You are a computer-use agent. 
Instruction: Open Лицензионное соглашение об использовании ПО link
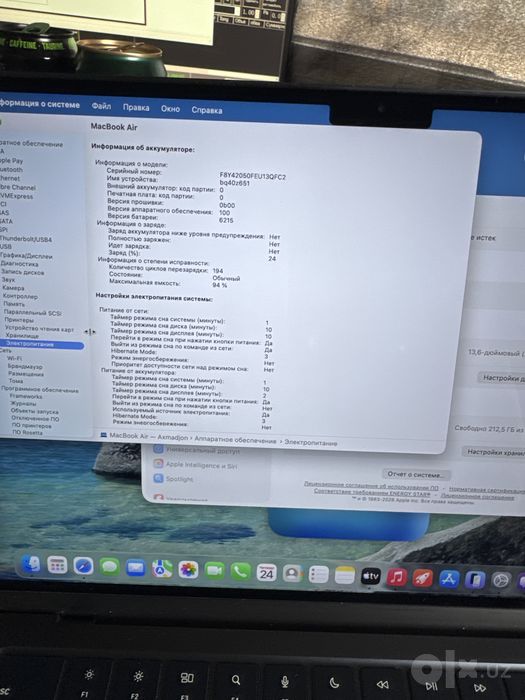pyautogui.click(x=371, y=486)
